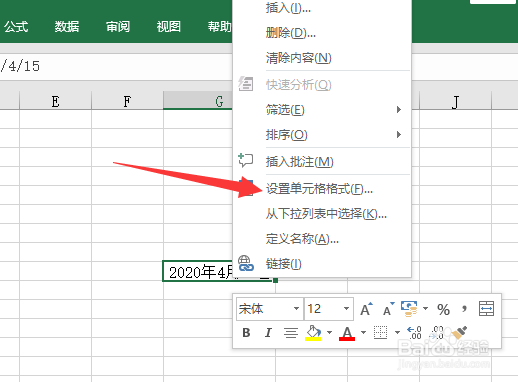Screen dimensions: 518x382
Task: Click the Decrease Font Size icon
Action: point(388,309)
